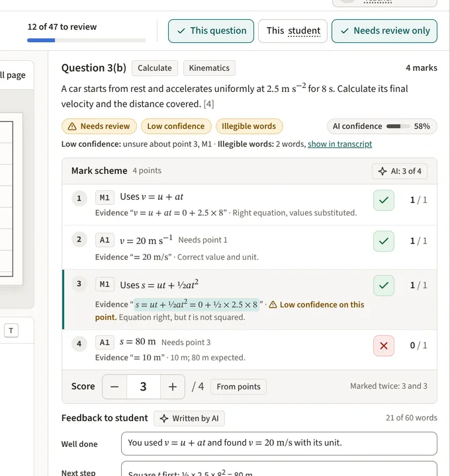
Task: Click the Written by AI button
Action: pos(189,418)
